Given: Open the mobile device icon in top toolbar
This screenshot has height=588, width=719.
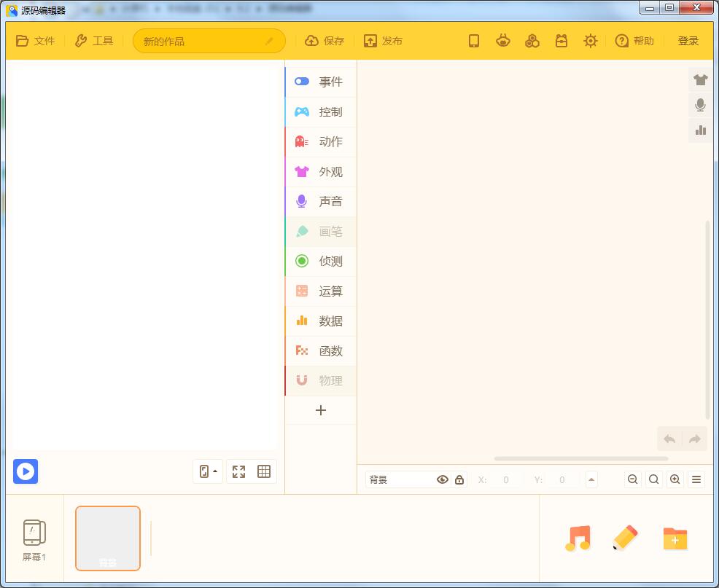Looking at the screenshot, I should coord(474,41).
